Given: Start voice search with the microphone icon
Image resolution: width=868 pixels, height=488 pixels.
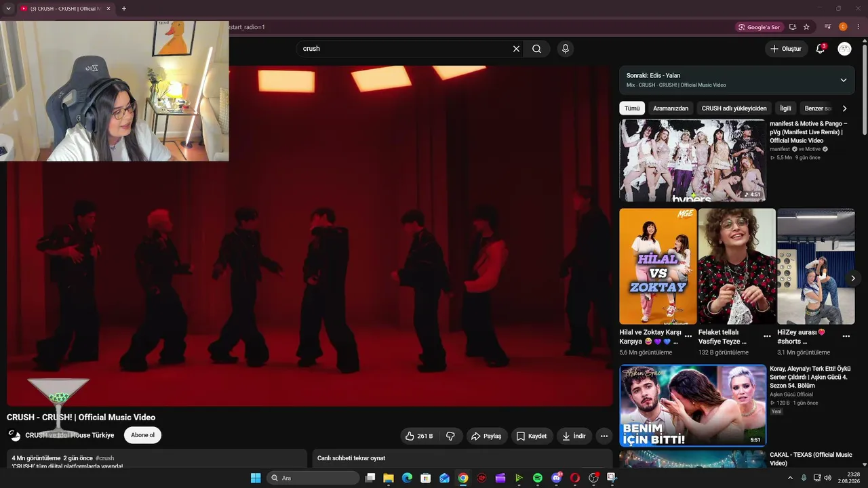Looking at the screenshot, I should 565,49.
